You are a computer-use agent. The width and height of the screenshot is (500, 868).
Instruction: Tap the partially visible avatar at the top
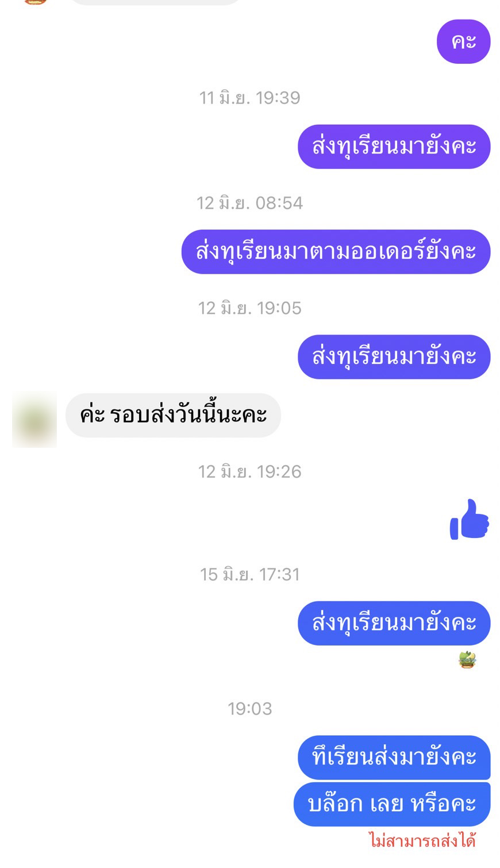35,2
